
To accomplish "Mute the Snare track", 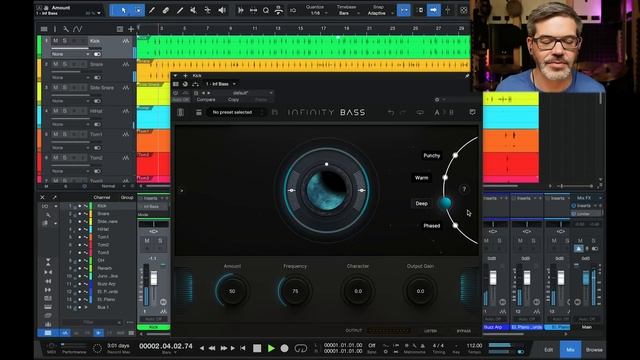I will (x=56, y=64).
